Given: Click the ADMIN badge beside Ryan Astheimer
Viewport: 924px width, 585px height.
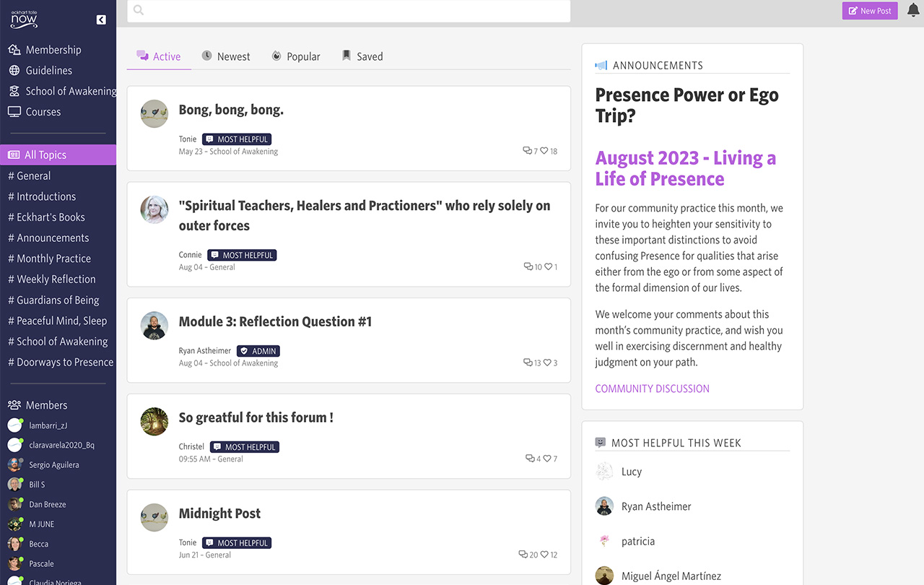Looking at the screenshot, I should tap(258, 351).
